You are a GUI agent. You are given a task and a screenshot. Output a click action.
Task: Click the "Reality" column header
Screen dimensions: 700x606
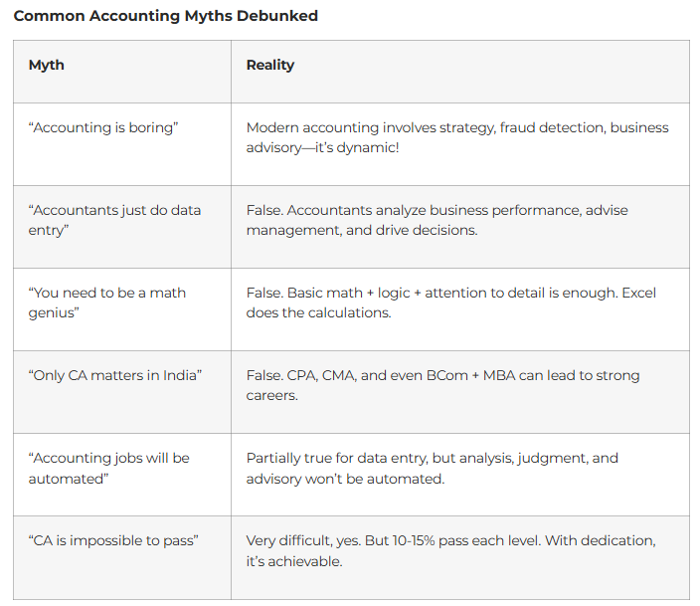[270, 65]
